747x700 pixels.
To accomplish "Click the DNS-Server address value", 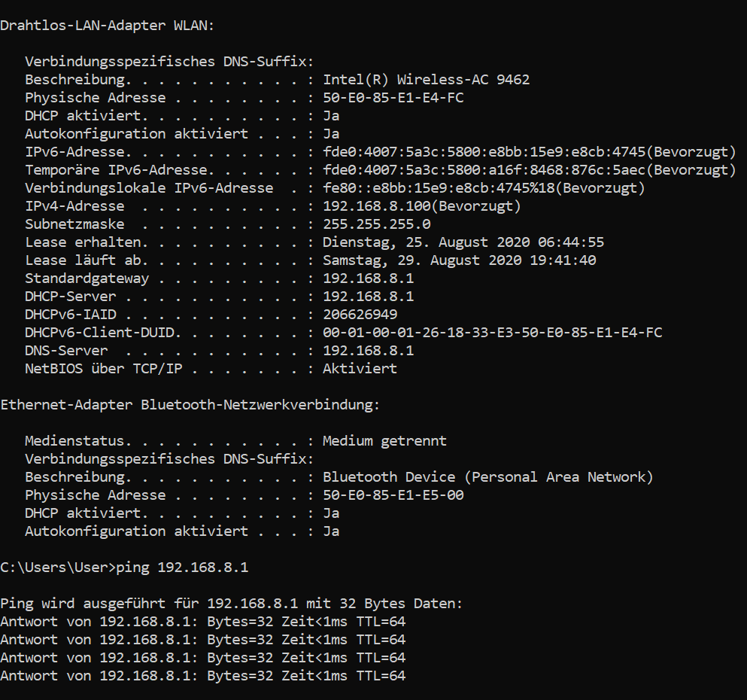I will 369,351.
